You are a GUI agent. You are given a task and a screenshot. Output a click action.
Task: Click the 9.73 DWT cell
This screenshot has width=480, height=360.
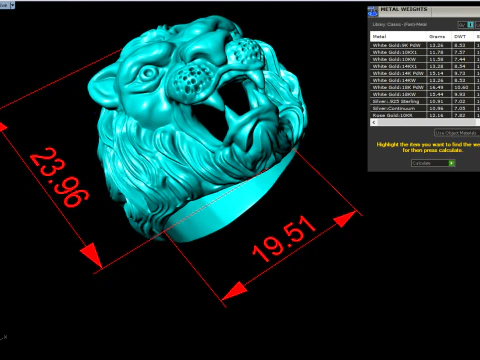click(462, 73)
